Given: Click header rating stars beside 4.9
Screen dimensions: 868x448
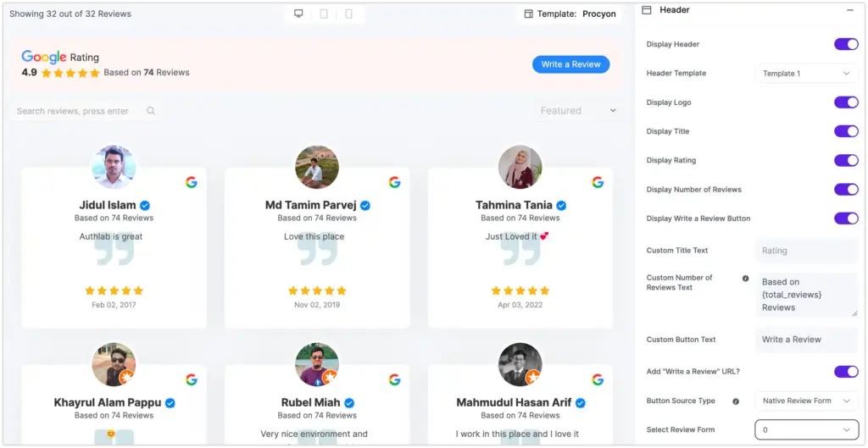Looking at the screenshot, I should pos(70,73).
